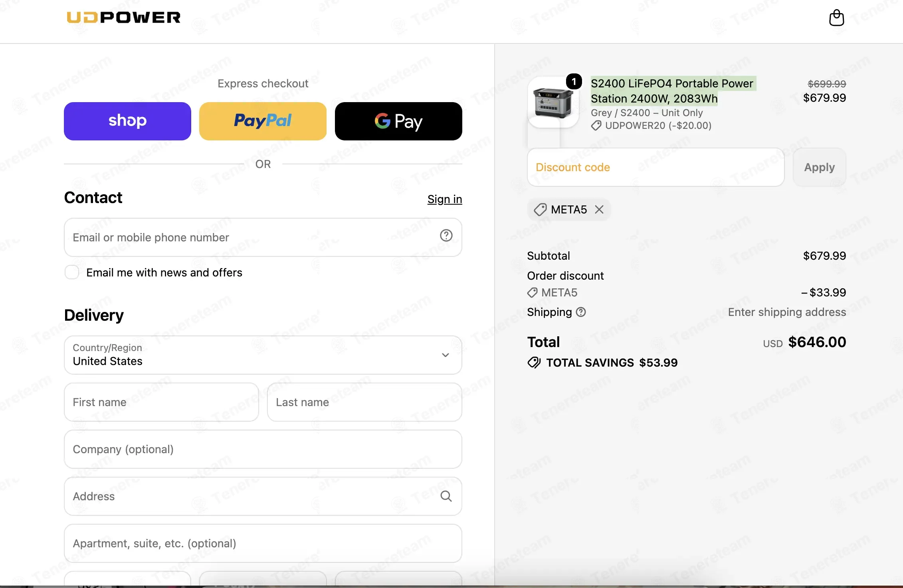Click the Shipping info question icon
Screen dimensions: 903x588
pos(581,312)
